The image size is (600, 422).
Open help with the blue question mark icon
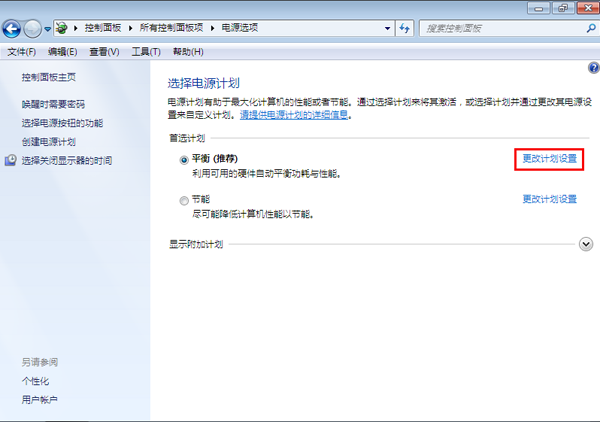click(592, 68)
